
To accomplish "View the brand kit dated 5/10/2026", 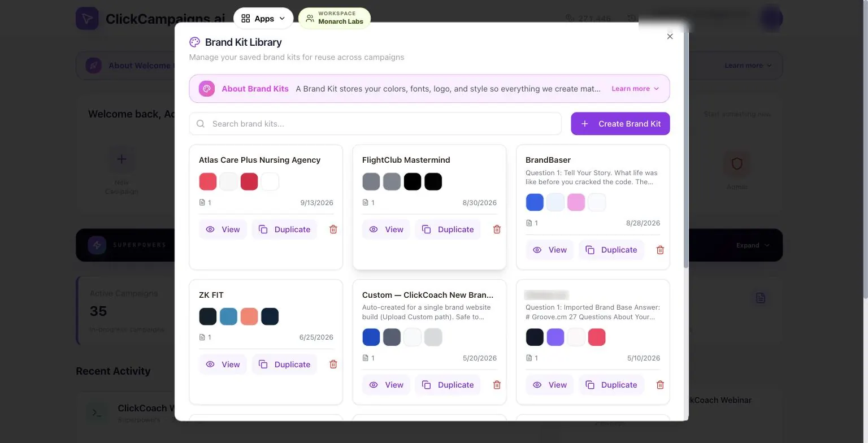I will pos(549,385).
